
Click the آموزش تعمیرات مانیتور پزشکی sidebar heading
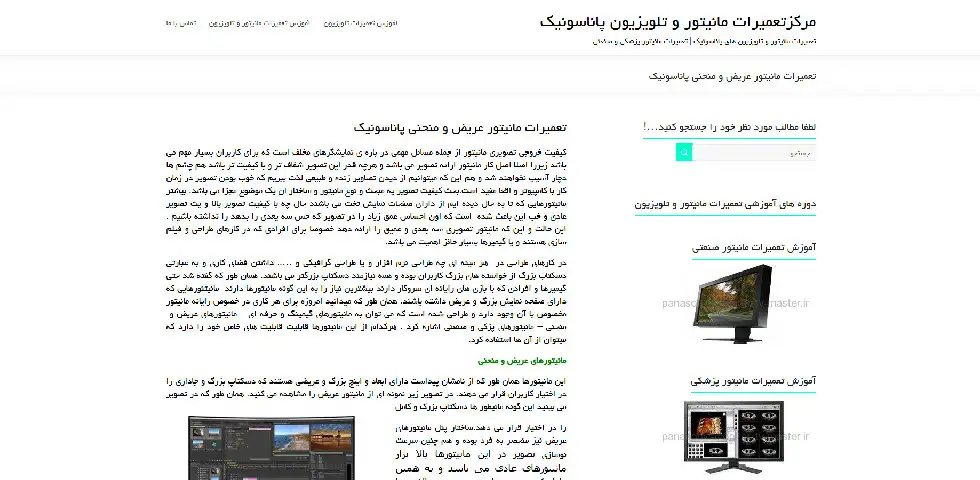753,381
